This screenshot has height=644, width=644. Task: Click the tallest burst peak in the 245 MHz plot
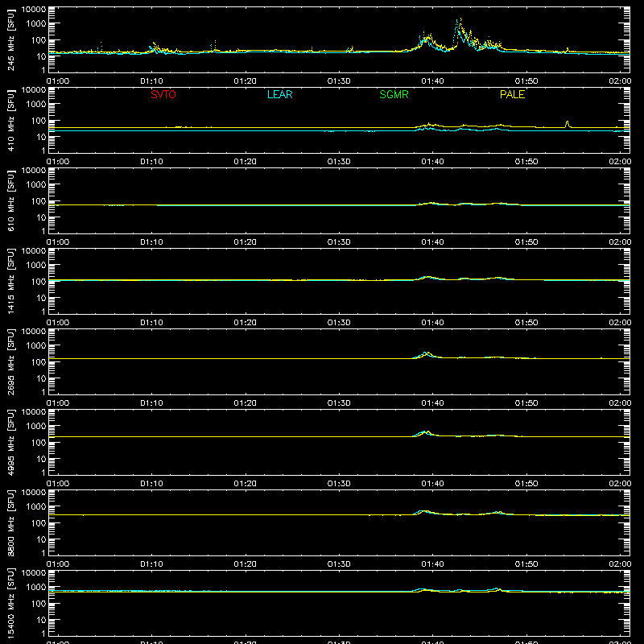(460, 19)
